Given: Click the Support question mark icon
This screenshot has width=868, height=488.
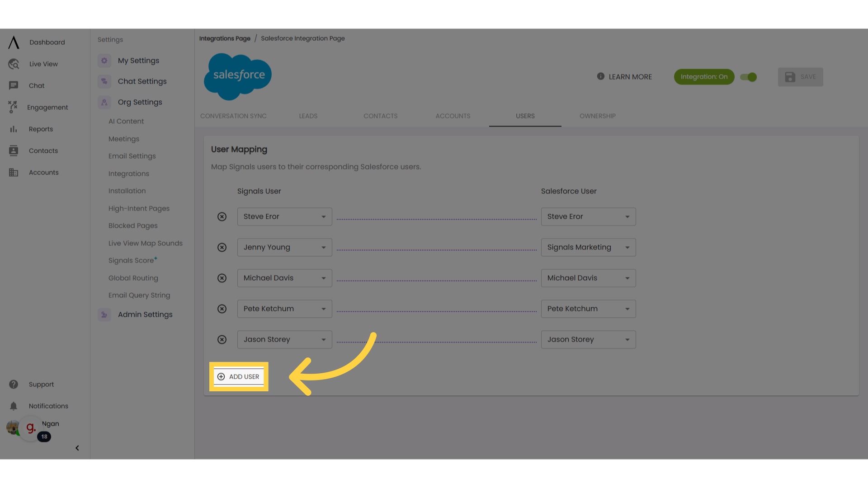Looking at the screenshot, I should (x=14, y=384).
